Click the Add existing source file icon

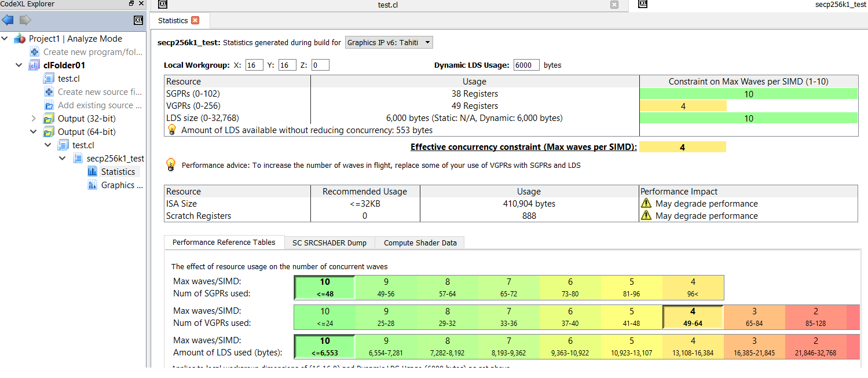point(49,105)
